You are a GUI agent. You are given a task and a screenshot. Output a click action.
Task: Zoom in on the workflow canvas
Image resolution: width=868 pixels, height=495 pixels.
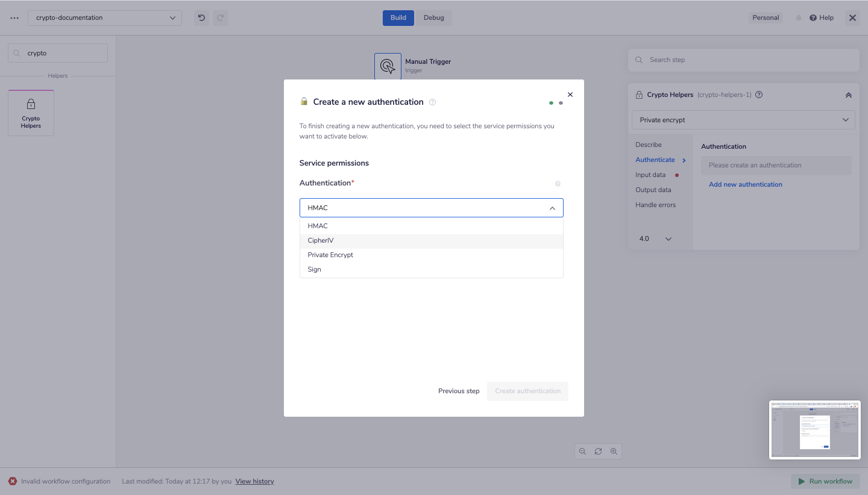tap(614, 451)
